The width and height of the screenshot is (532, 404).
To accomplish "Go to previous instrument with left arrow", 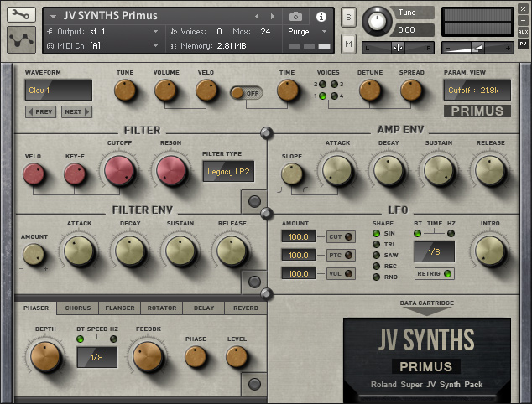I will pyautogui.click(x=257, y=16).
